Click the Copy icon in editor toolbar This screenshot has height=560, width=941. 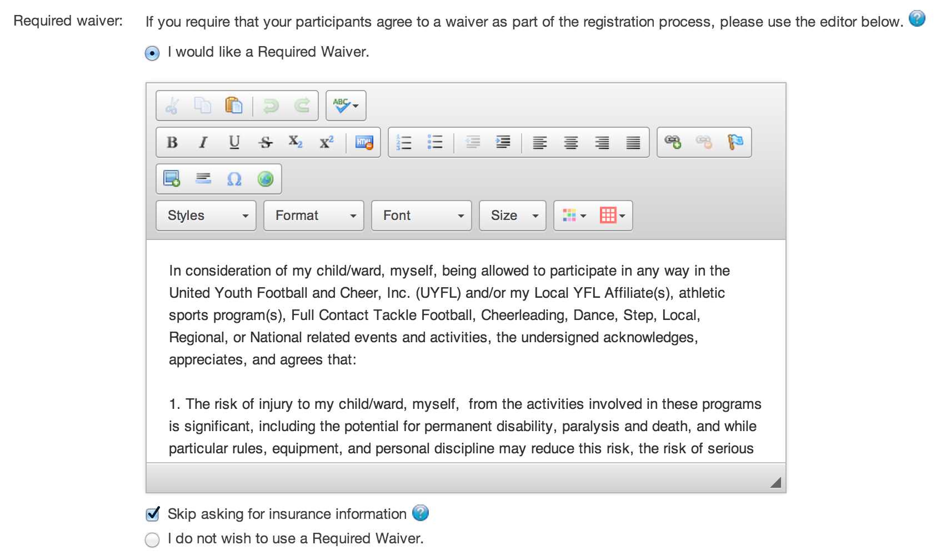click(x=203, y=106)
